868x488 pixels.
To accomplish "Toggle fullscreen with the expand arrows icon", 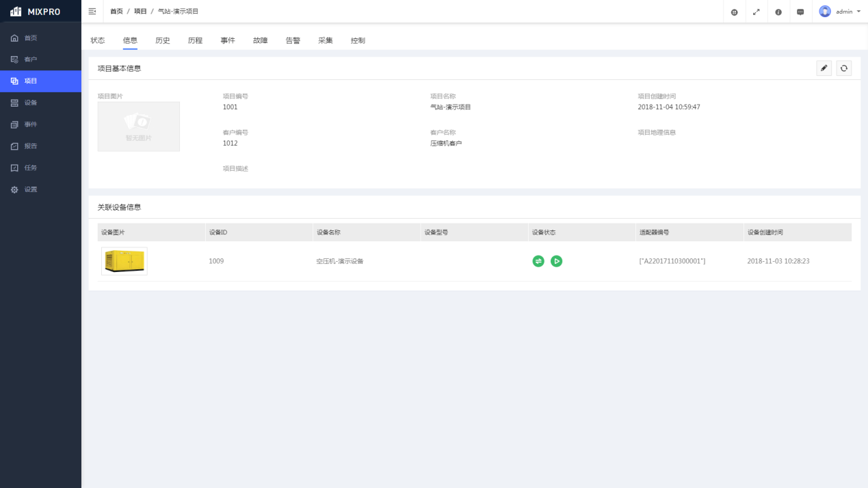I will point(756,12).
